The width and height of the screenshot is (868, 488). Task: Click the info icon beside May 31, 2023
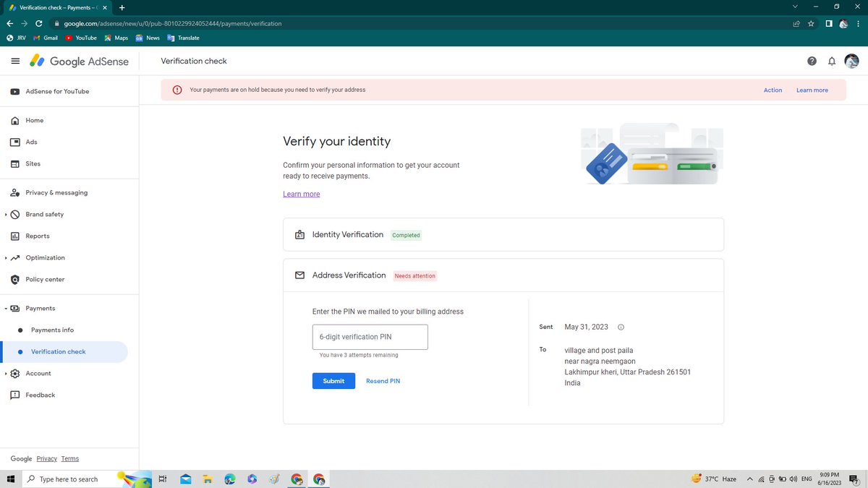click(621, 327)
